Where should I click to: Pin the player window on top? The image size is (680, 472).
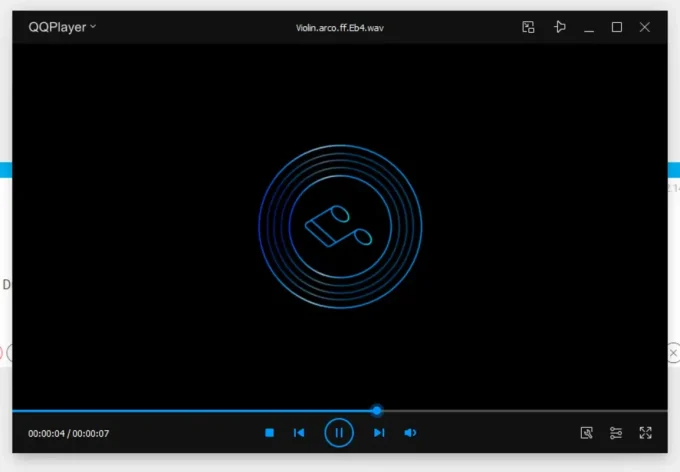click(559, 27)
